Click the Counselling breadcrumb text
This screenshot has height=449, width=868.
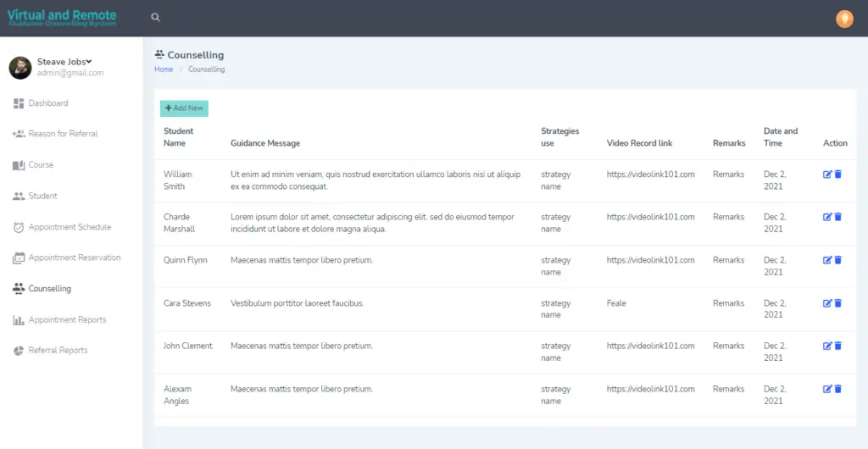[x=207, y=69]
